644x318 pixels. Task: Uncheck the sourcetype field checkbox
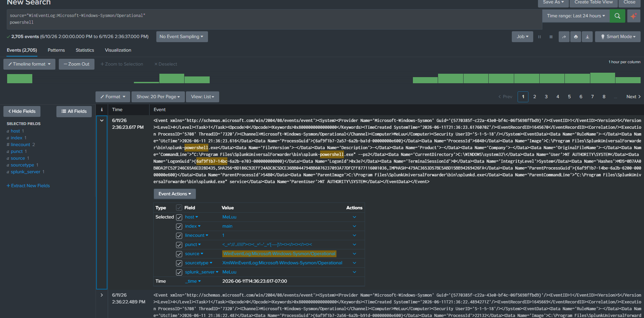[179, 263]
